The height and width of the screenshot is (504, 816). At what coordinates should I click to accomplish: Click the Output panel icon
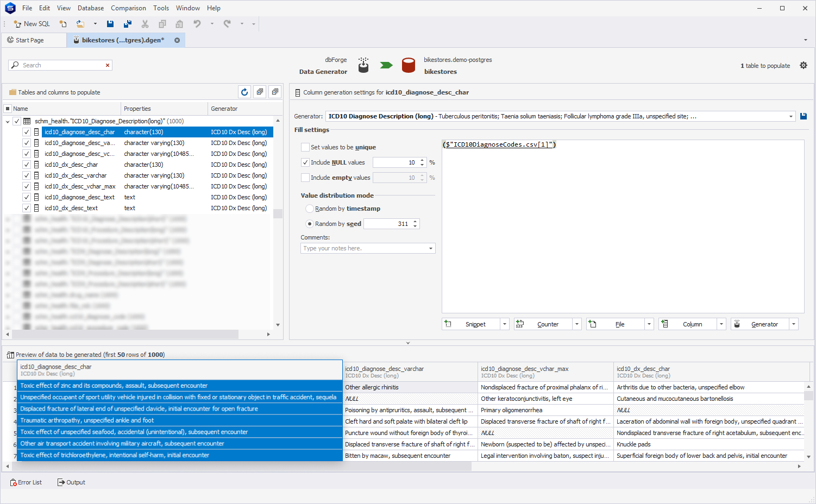tap(61, 482)
